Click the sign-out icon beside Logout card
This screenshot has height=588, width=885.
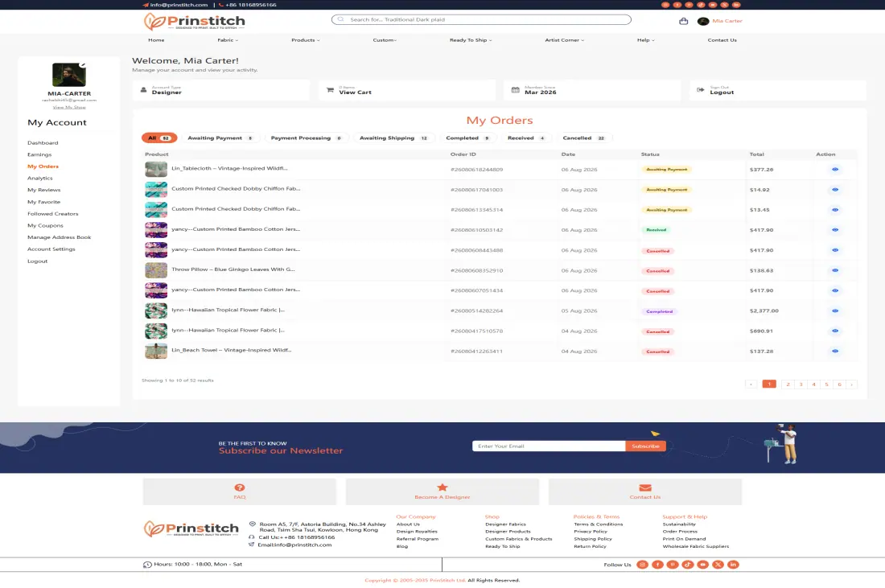(701, 90)
